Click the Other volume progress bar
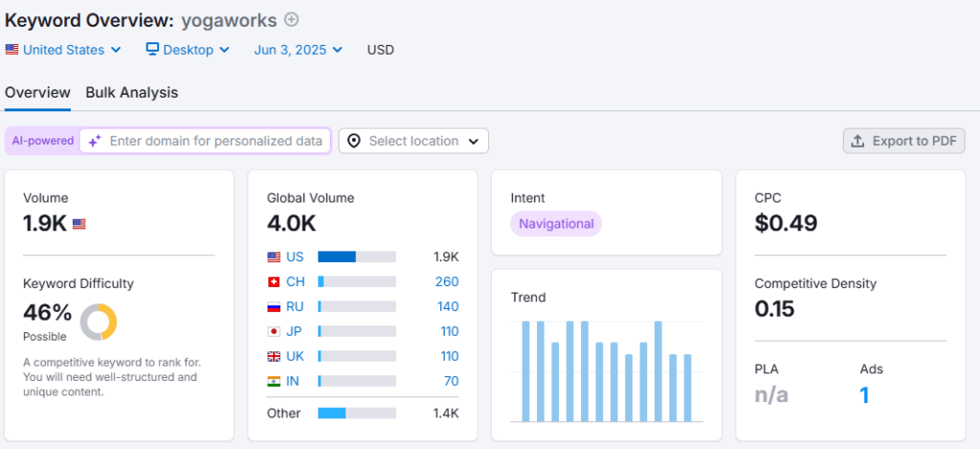This screenshot has height=449, width=980. tap(357, 414)
